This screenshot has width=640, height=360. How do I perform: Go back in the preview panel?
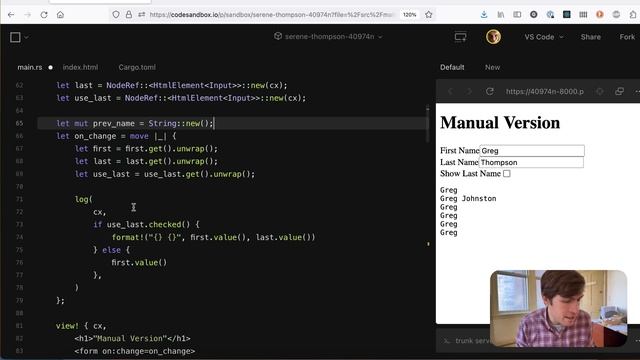point(451,91)
